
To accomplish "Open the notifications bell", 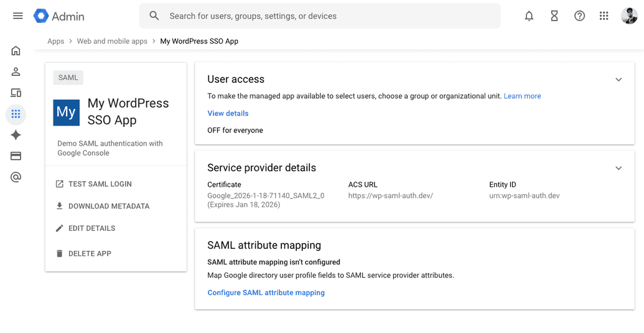I will point(529,16).
